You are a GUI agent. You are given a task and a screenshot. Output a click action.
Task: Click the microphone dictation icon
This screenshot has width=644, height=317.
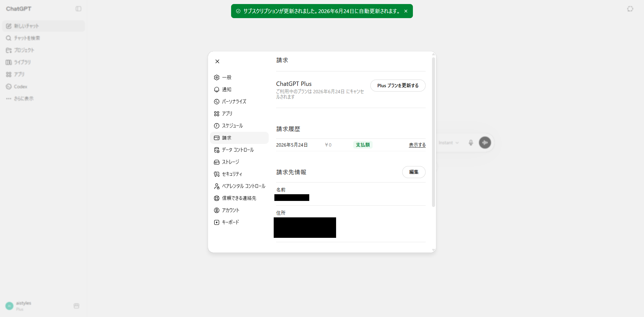tap(471, 143)
